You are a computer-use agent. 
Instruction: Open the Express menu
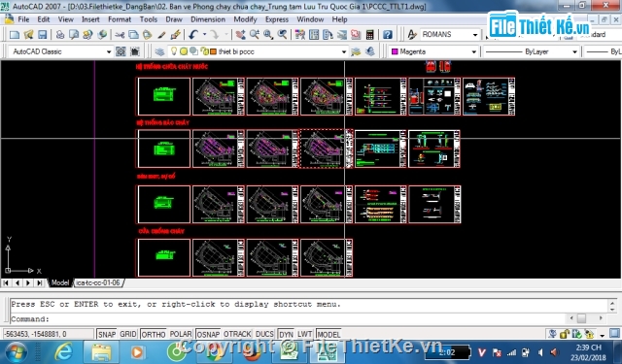coord(277,19)
